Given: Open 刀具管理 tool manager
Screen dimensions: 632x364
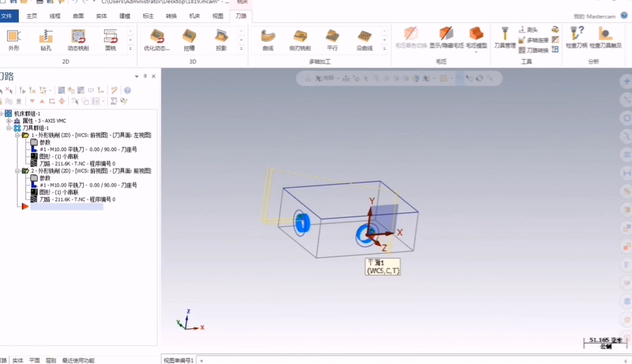Looking at the screenshot, I should click(x=504, y=37).
